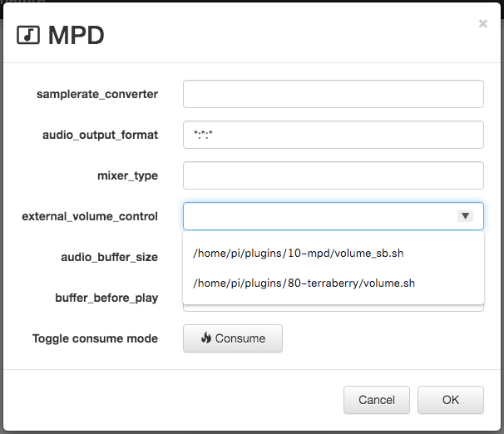Click the audio_output_format input field

(x=334, y=135)
